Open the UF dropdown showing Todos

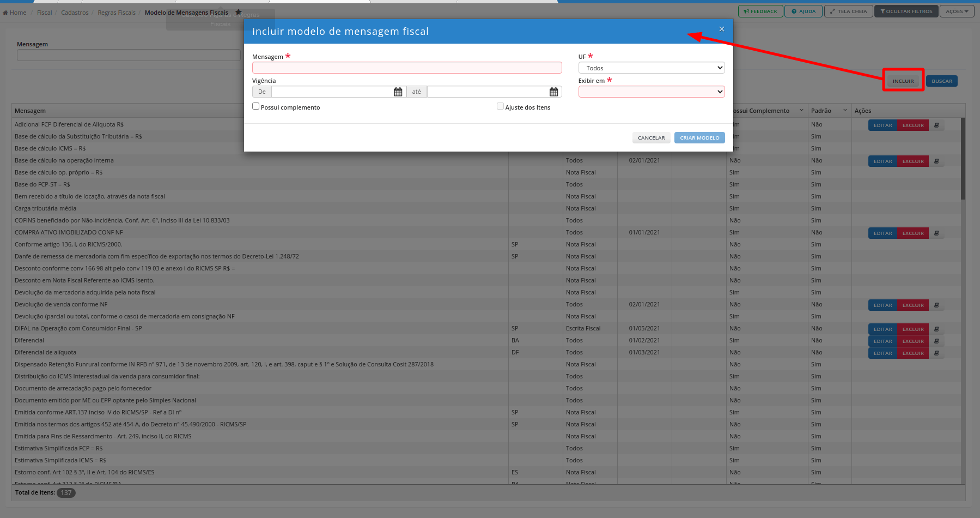pos(652,68)
